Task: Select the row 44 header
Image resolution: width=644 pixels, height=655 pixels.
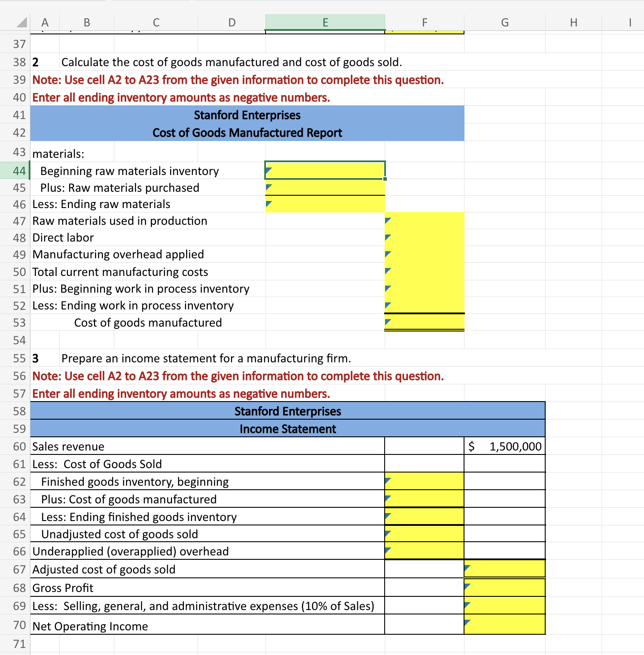Action: 18,171
